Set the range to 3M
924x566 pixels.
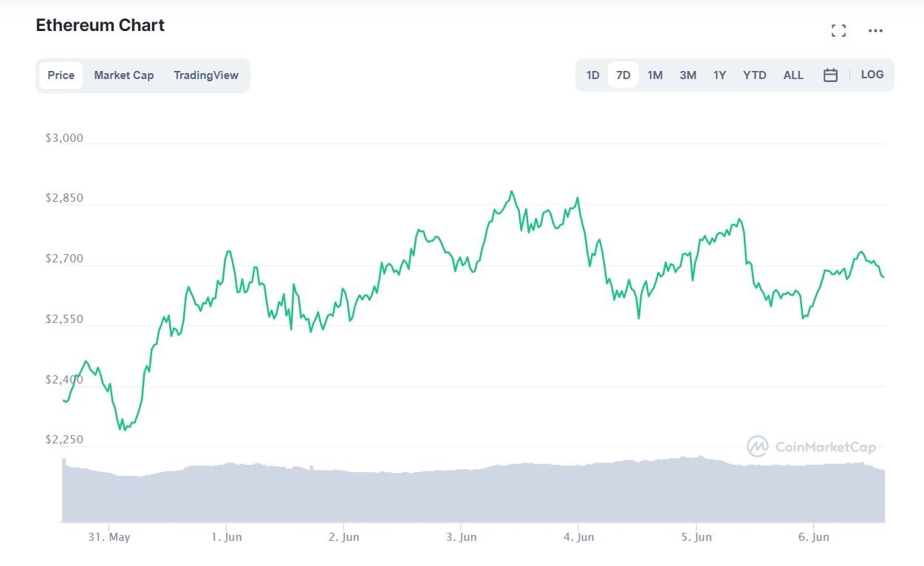point(688,75)
